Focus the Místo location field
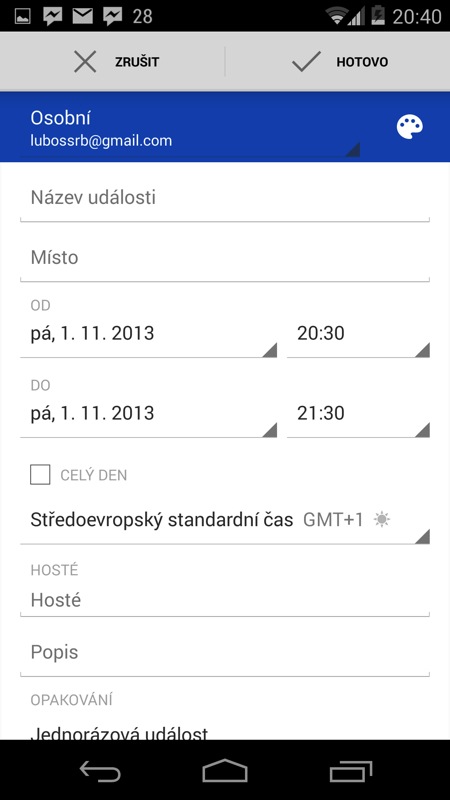450x800 pixels. [x=225, y=258]
